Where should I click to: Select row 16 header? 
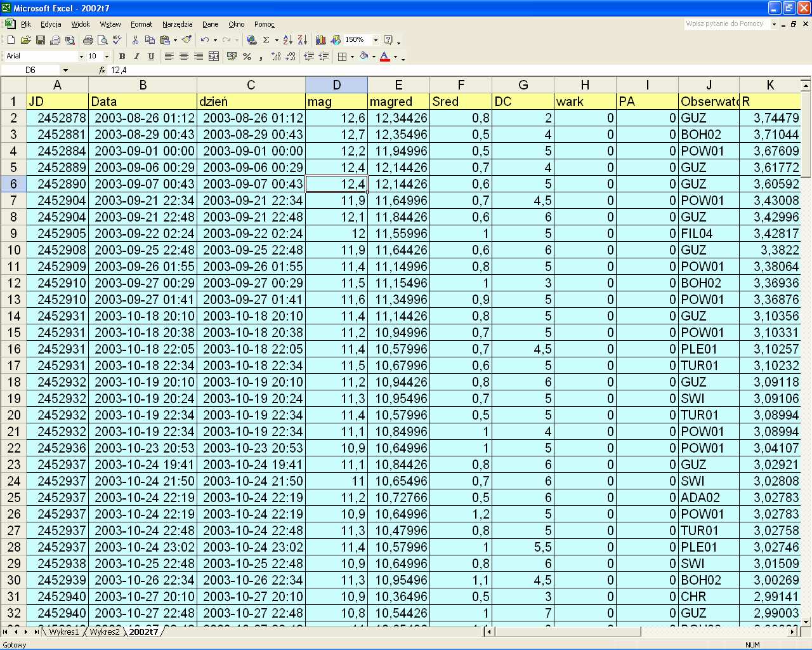[13, 349]
